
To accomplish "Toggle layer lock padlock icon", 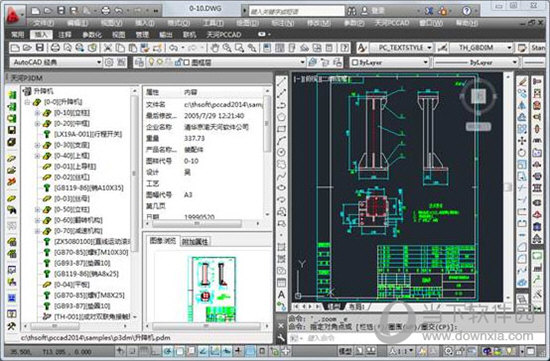I will click(x=178, y=62).
